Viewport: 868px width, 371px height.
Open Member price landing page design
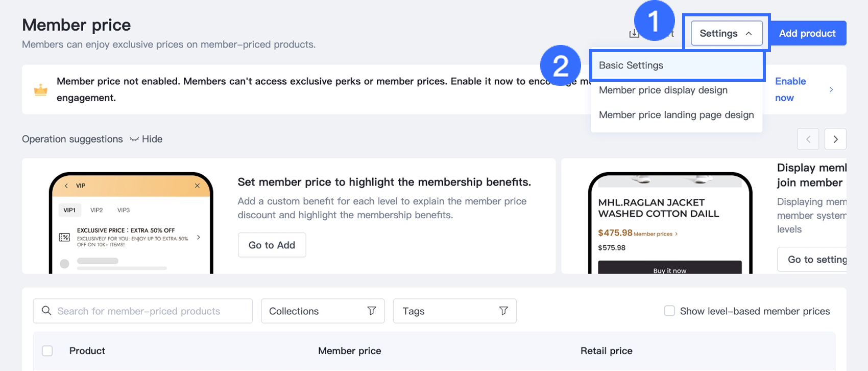coord(676,115)
